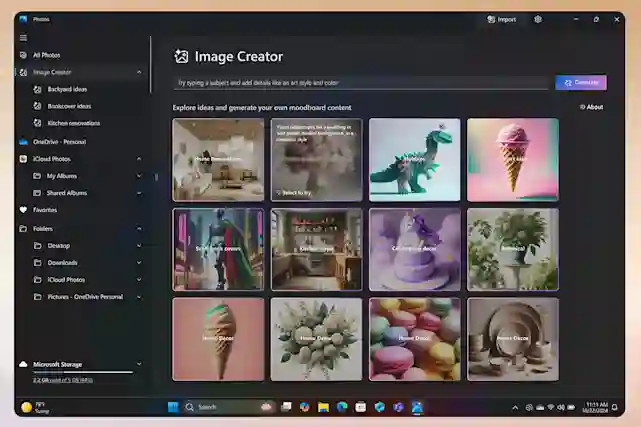Open the Kitchen renovations moodboard

coord(74,123)
